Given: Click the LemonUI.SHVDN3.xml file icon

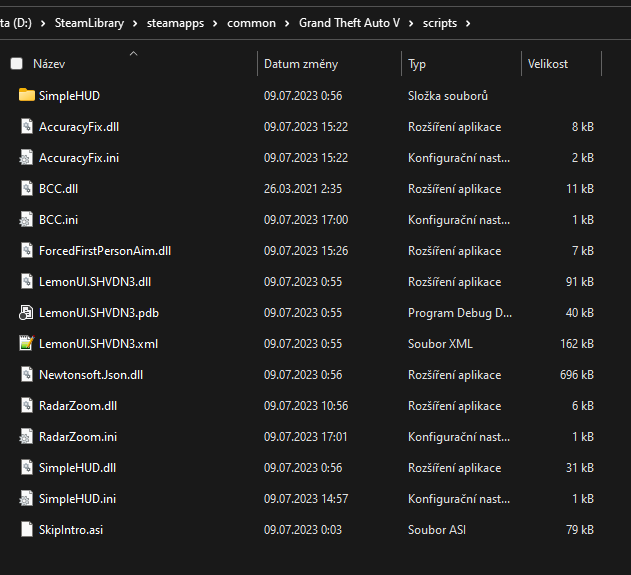Looking at the screenshot, I should (27, 343).
